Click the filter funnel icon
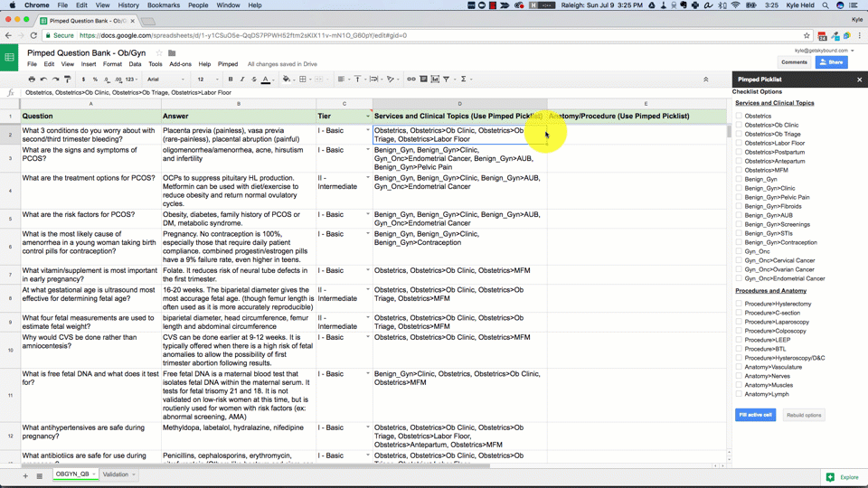 click(x=447, y=80)
